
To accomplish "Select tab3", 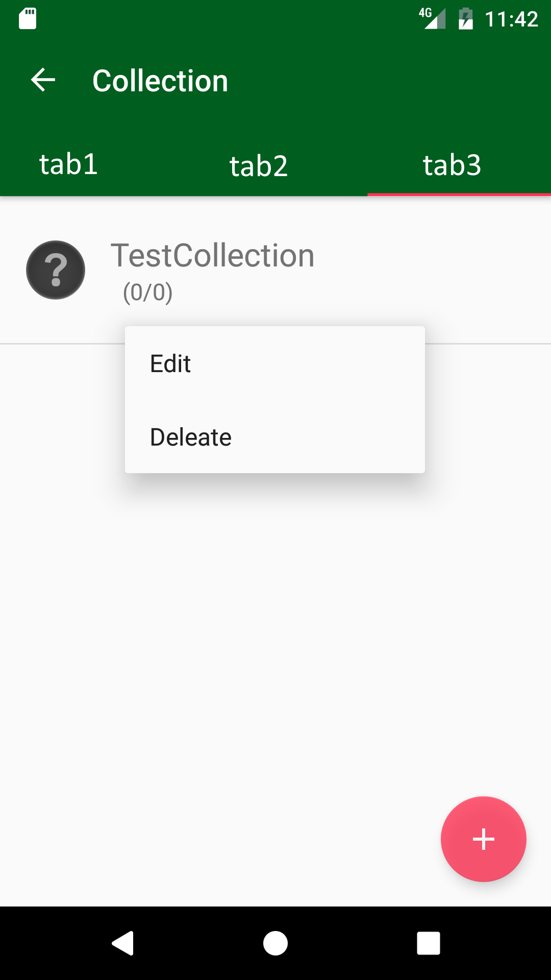I will click(452, 165).
